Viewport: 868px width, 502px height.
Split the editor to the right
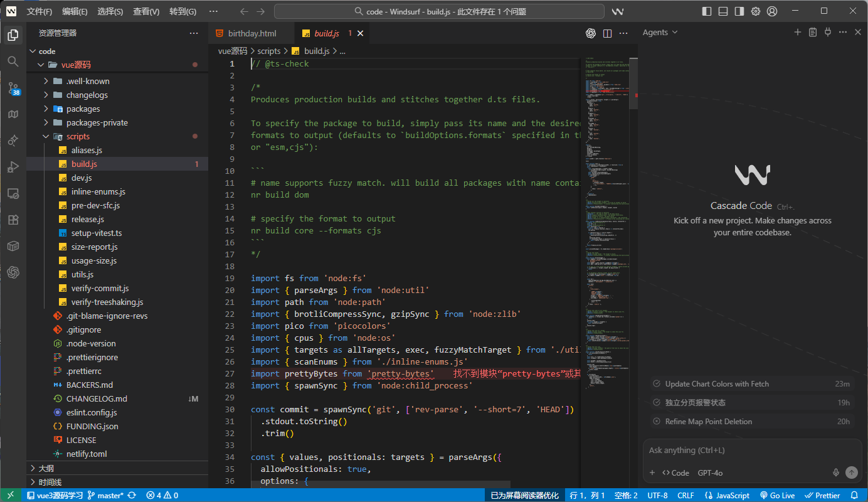point(607,33)
